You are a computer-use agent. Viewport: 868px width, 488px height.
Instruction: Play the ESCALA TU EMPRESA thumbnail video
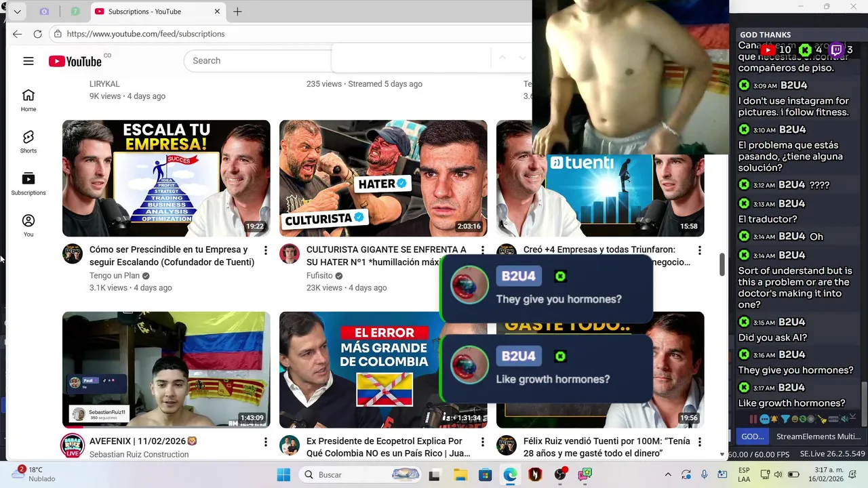click(x=166, y=178)
